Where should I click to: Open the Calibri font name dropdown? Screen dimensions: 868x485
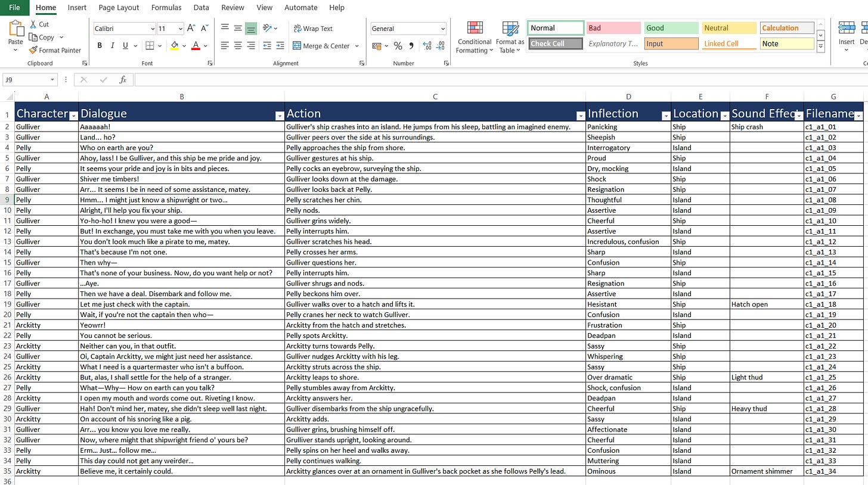coord(152,29)
